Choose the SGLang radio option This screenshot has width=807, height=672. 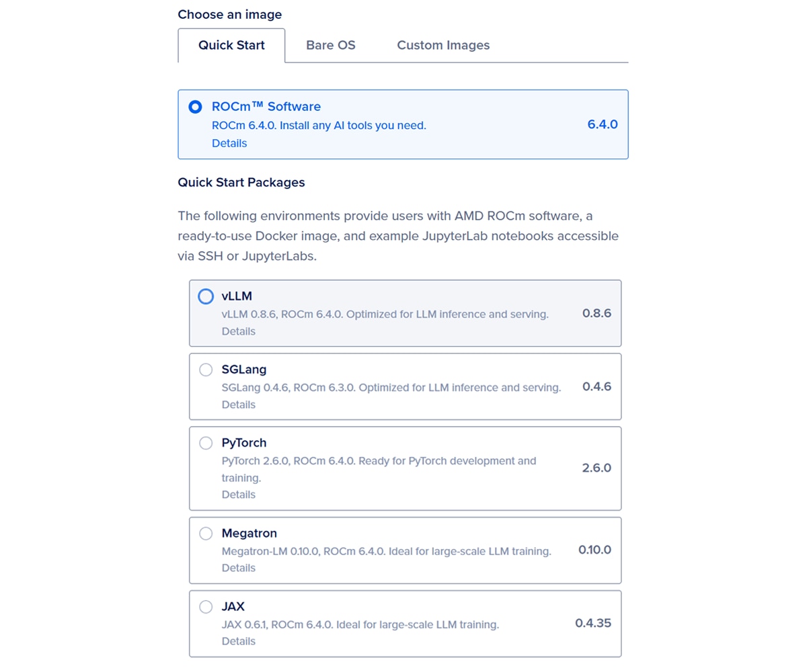tap(206, 370)
